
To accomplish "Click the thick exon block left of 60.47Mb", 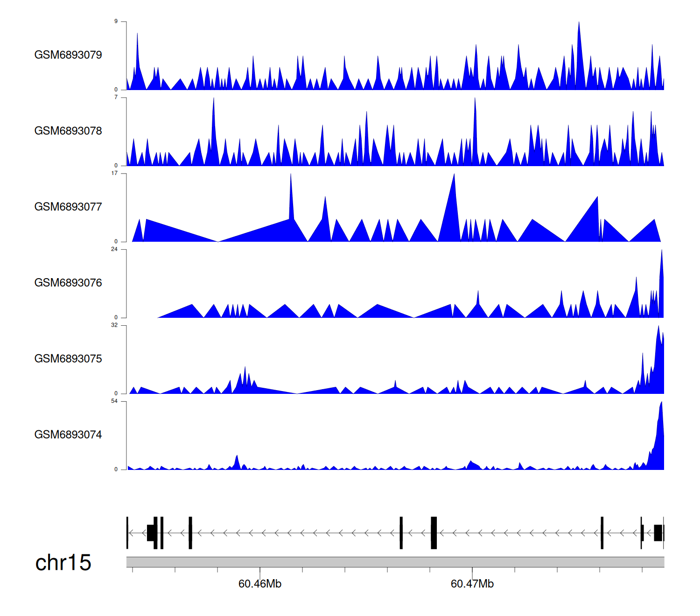I will pos(434,532).
